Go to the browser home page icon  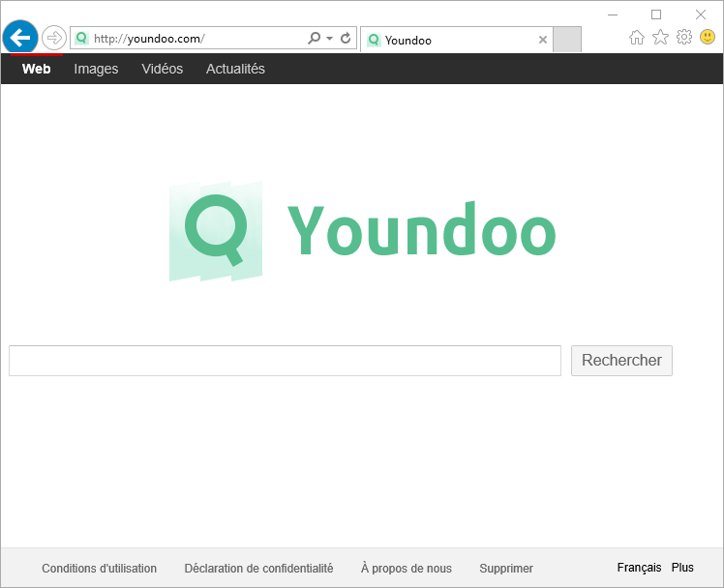click(x=637, y=38)
